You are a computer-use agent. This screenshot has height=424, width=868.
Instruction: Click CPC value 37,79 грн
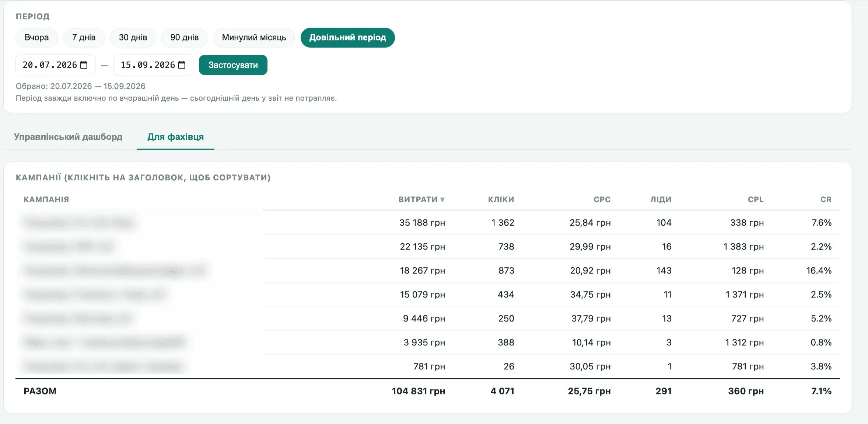591,319
